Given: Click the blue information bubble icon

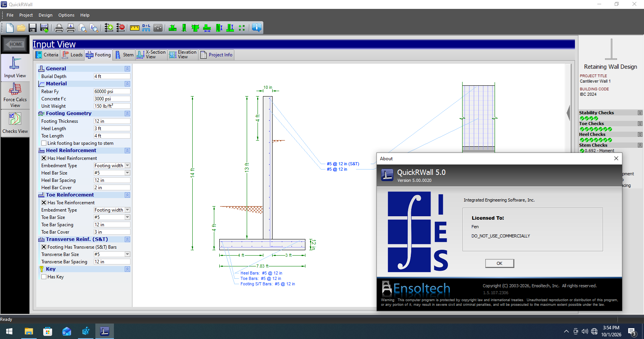Looking at the screenshot, I should [257, 28].
